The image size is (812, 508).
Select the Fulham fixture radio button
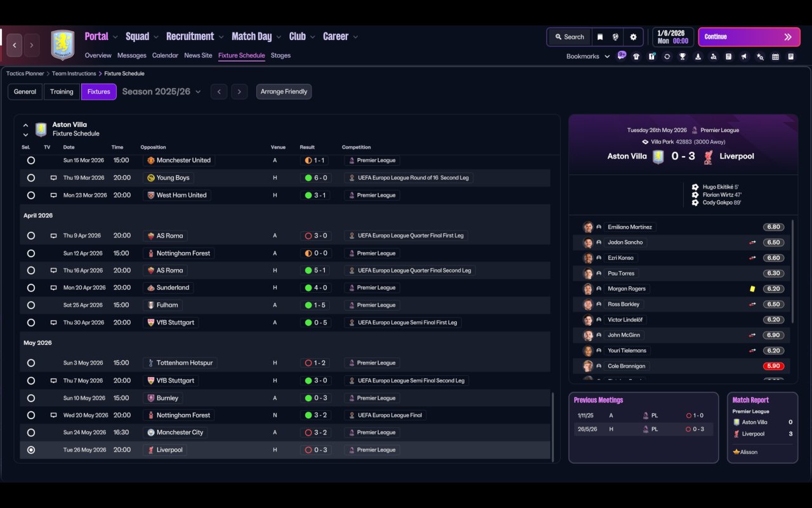30,305
